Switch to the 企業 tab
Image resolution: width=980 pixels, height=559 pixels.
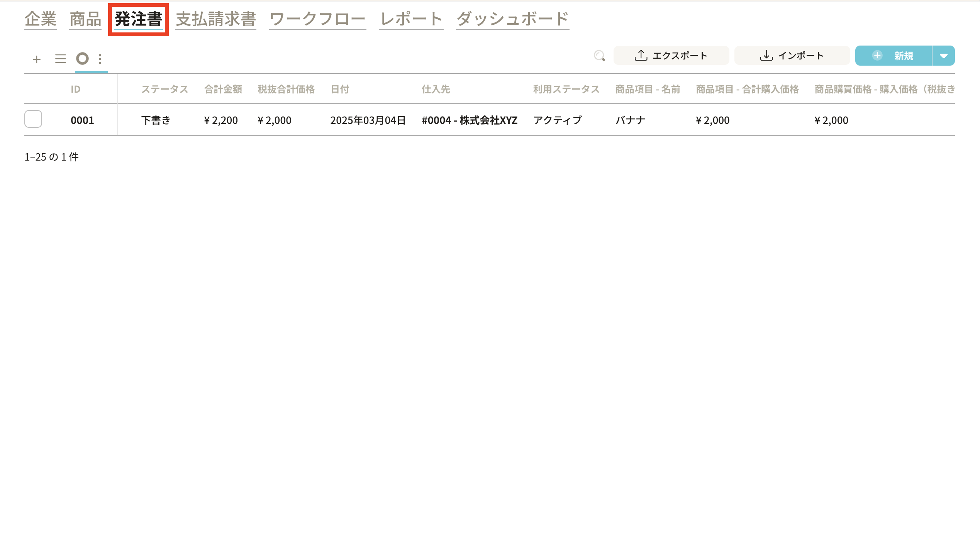coord(41,19)
